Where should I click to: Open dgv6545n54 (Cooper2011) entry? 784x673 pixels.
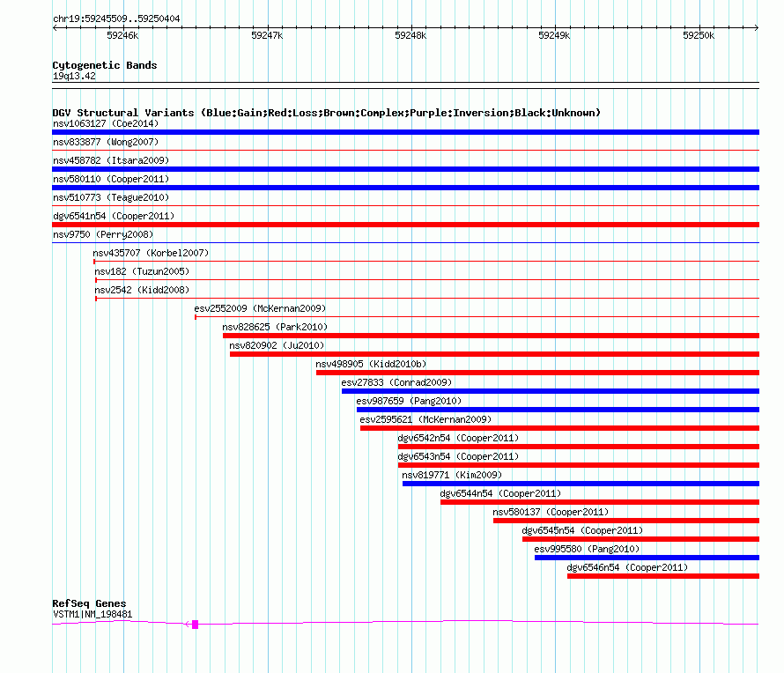(x=582, y=530)
